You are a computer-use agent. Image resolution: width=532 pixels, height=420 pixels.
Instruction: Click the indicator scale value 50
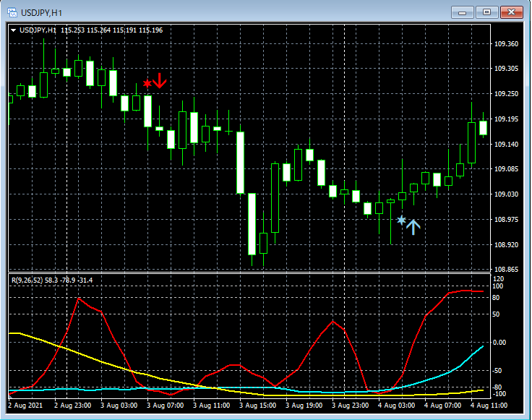click(x=496, y=314)
